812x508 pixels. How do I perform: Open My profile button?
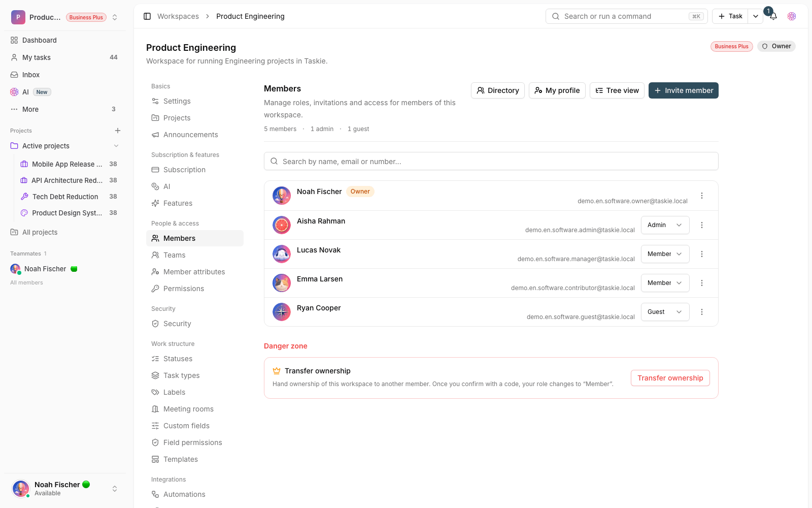[557, 90]
